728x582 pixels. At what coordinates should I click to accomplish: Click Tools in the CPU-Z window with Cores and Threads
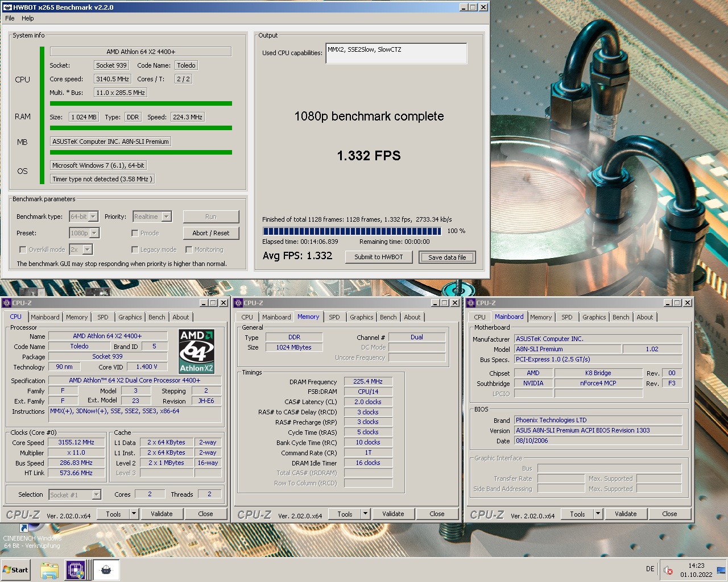point(114,514)
